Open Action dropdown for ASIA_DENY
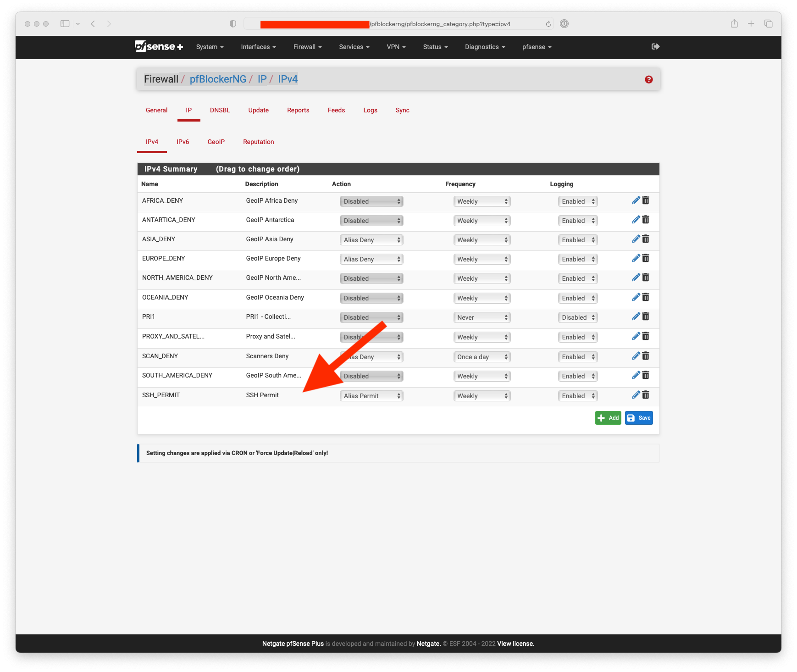Viewport: 797px width, 672px height. (x=371, y=240)
